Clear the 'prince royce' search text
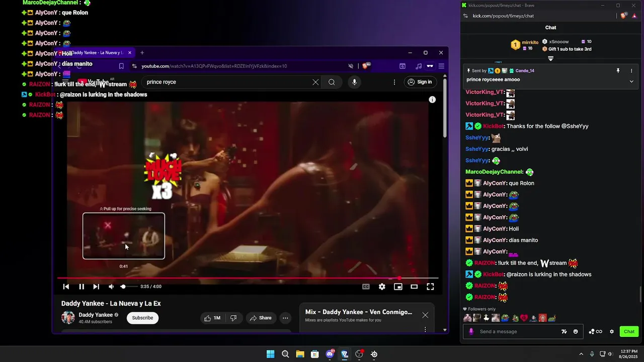 pyautogui.click(x=315, y=82)
